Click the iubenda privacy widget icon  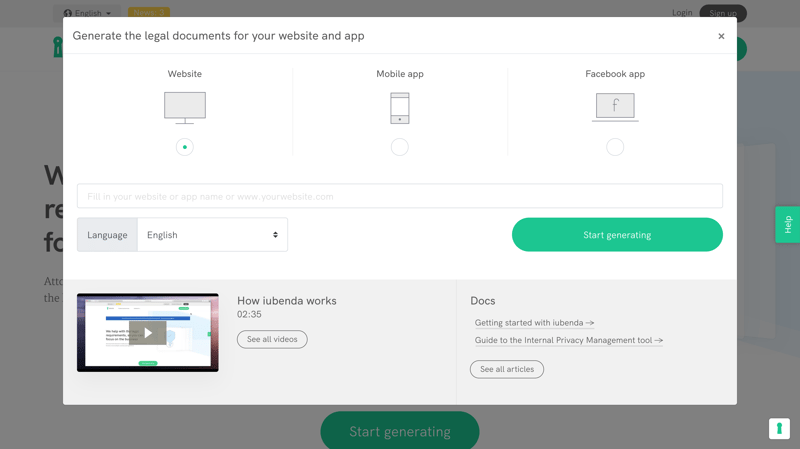click(x=779, y=428)
